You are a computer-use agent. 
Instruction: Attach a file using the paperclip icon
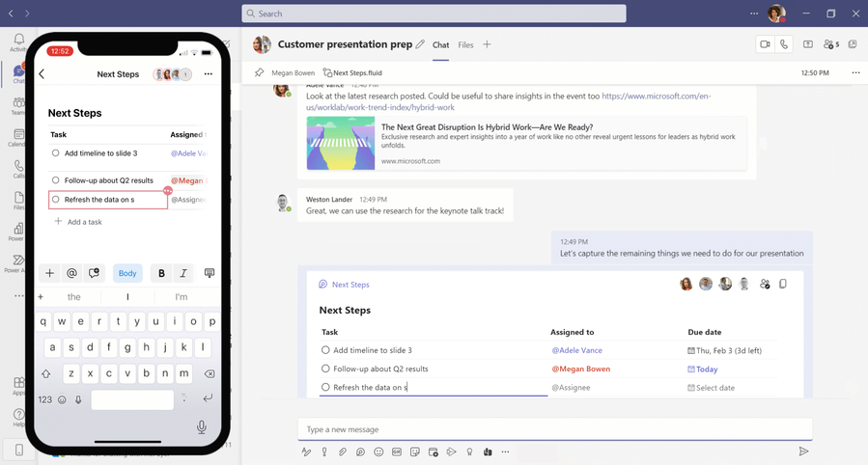[x=343, y=451]
